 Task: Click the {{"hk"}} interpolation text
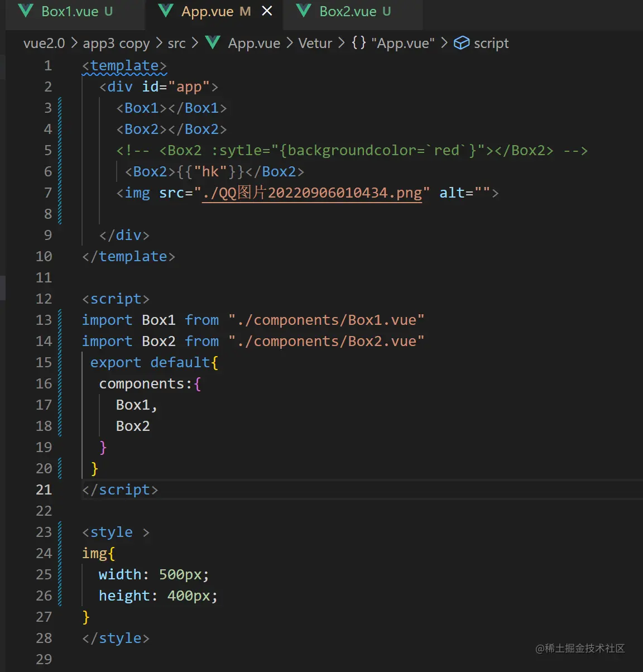(210, 172)
